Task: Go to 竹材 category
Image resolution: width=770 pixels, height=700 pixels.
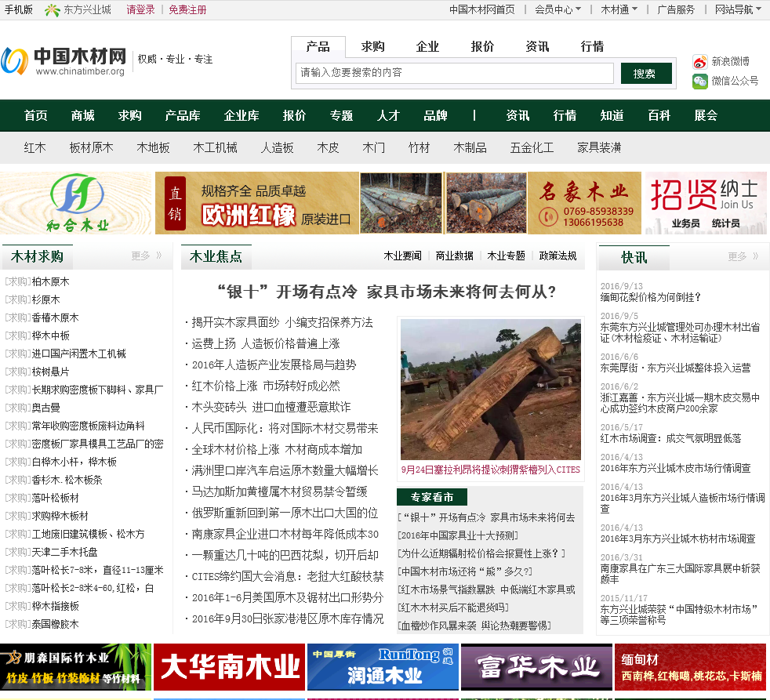Action: click(x=419, y=147)
